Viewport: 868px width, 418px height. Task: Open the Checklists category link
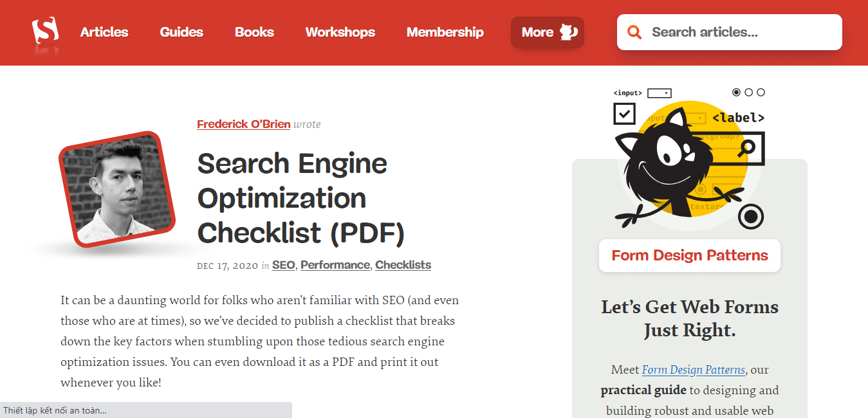(x=403, y=265)
